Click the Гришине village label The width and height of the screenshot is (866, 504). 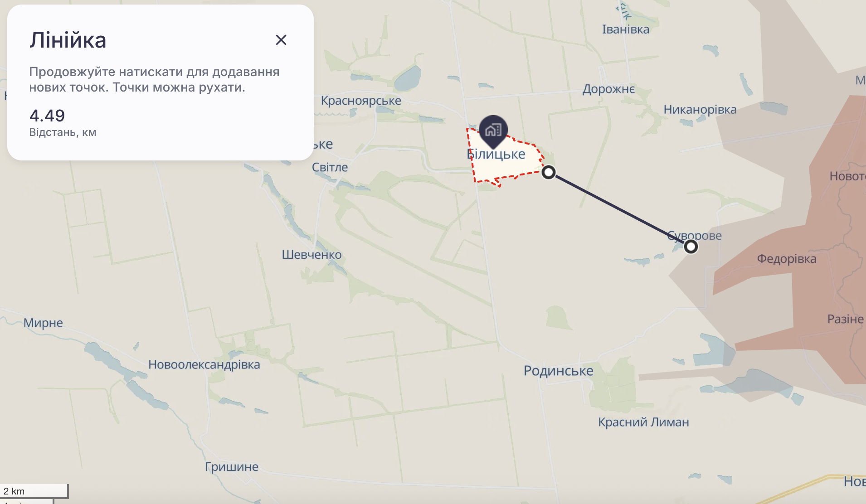(x=232, y=467)
